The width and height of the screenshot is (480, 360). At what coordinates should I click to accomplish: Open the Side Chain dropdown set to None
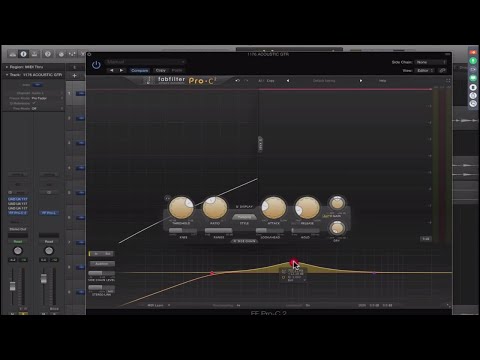coord(431,62)
